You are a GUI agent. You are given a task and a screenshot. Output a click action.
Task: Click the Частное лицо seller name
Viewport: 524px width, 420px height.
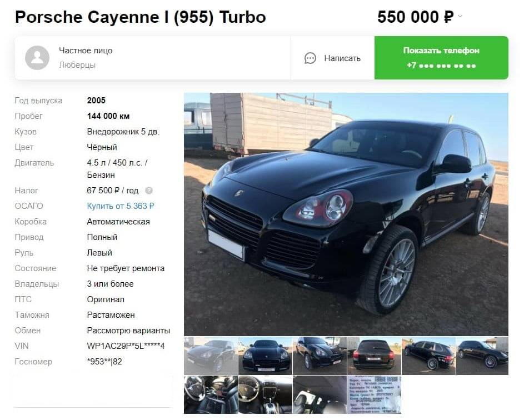[86, 51]
